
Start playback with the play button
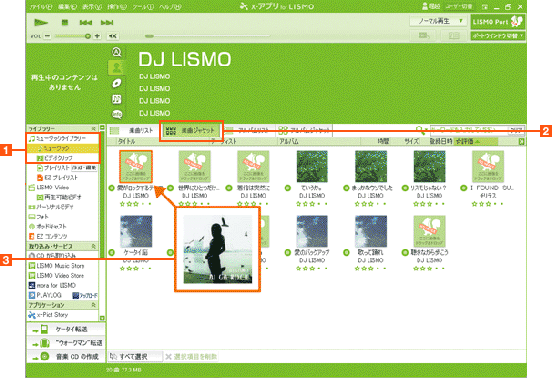click(41, 23)
